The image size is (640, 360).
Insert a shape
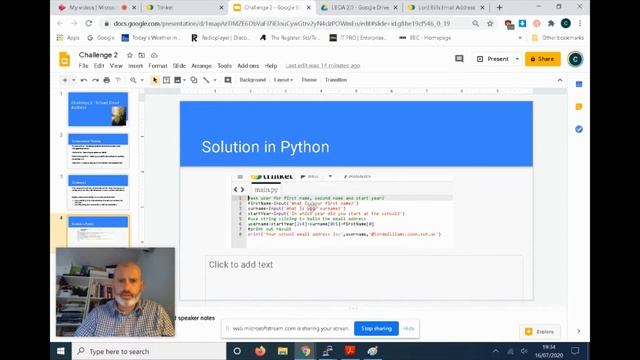194,80
